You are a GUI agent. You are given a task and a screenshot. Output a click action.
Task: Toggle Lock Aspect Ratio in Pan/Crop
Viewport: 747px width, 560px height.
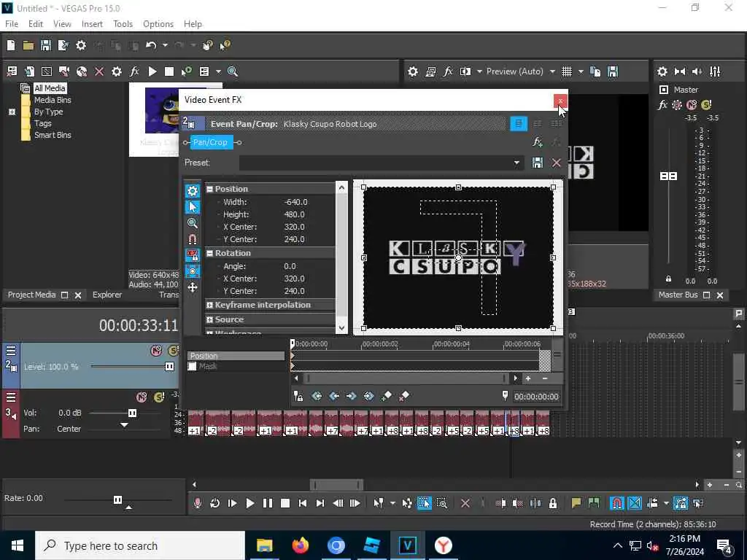point(193,255)
